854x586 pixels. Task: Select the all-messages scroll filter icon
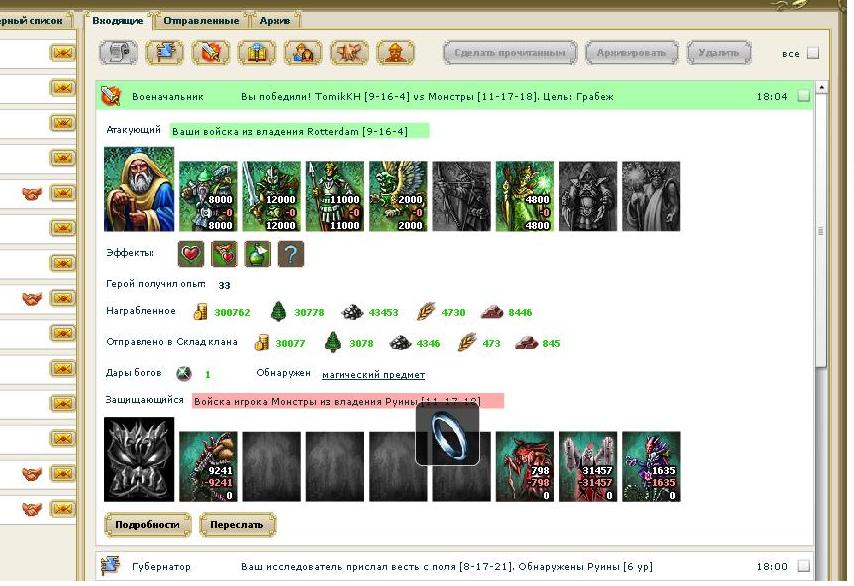coord(119,53)
